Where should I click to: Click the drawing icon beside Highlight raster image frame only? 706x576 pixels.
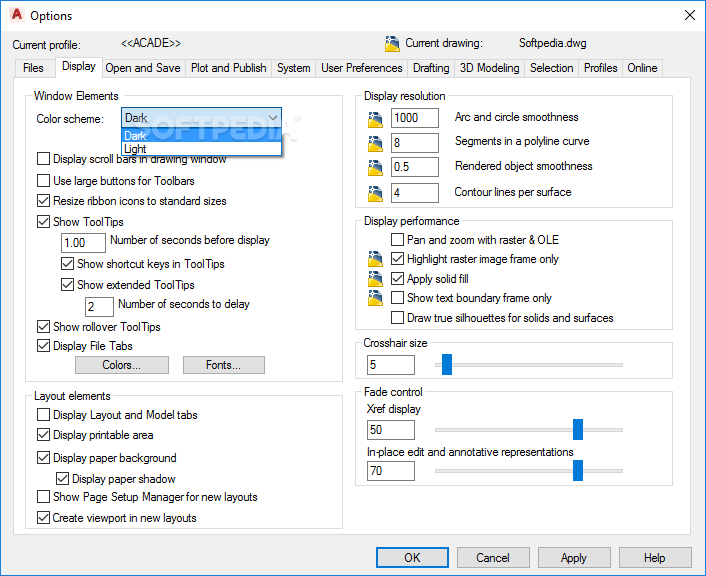tap(375, 259)
